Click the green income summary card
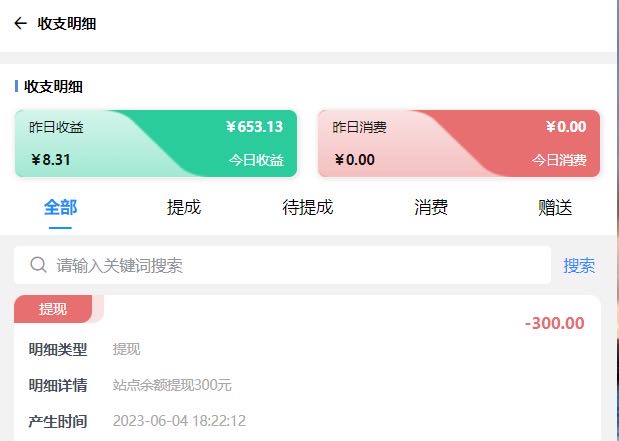The height and width of the screenshot is (441, 619). tap(156, 143)
